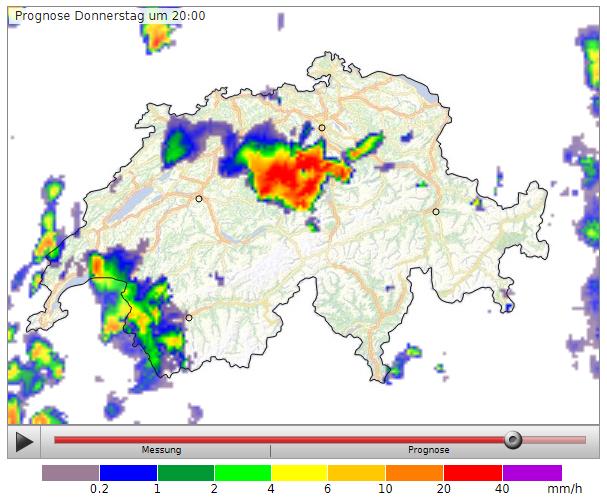Choose the amber 6–10 mm/h legend swatch

[x=357, y=472]
